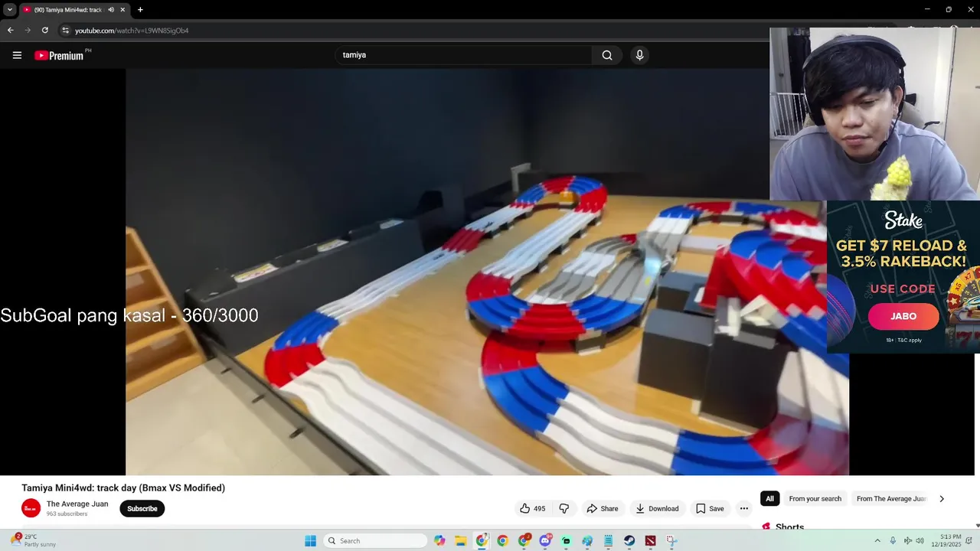The height and width of the screenshot is (551, 980).
Task: Open the notifications bell in tray
Action: click(x=969, y=541)
